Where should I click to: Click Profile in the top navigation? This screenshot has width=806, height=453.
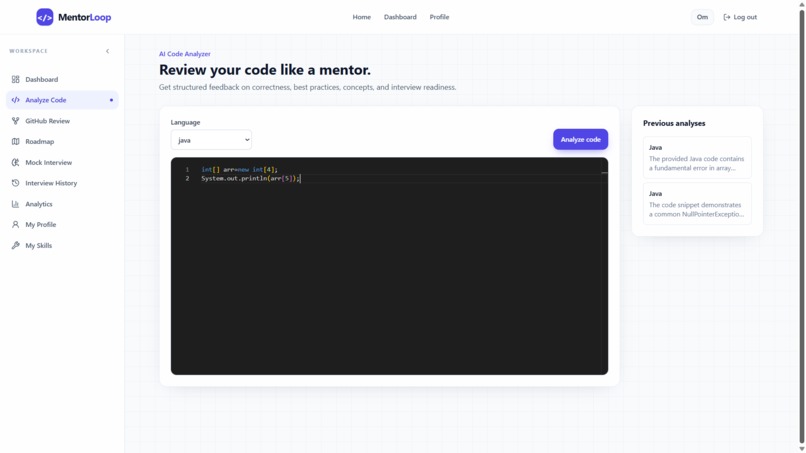(439, 17)
